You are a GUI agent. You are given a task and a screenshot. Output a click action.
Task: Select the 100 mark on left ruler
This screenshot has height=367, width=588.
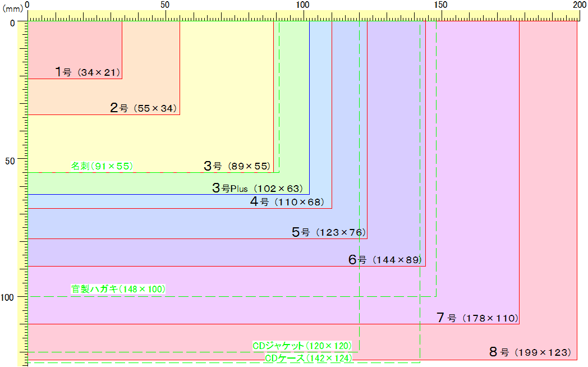(8, 297)
